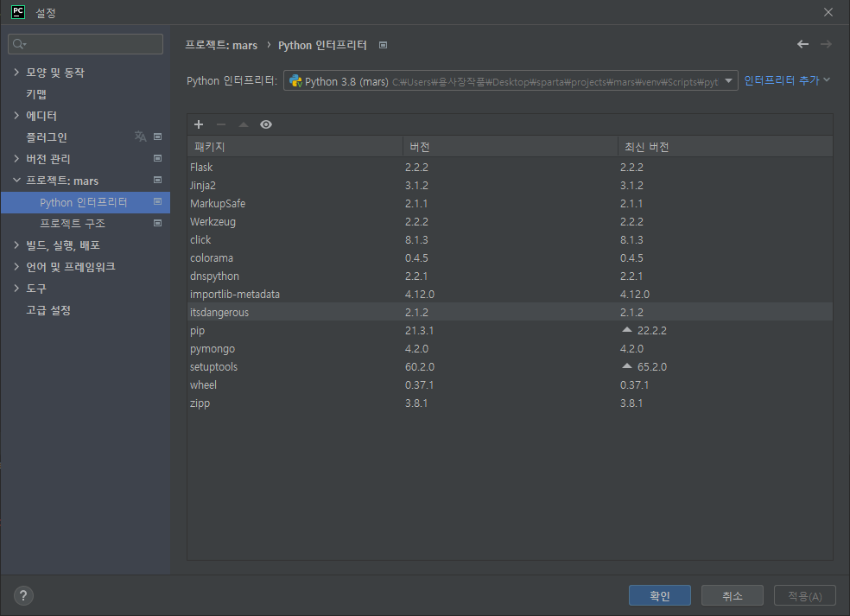The height and width of the screenshot is (616, 850).
Task: Click the project icon in 프로젝트 구조 row
Action: 158,223
